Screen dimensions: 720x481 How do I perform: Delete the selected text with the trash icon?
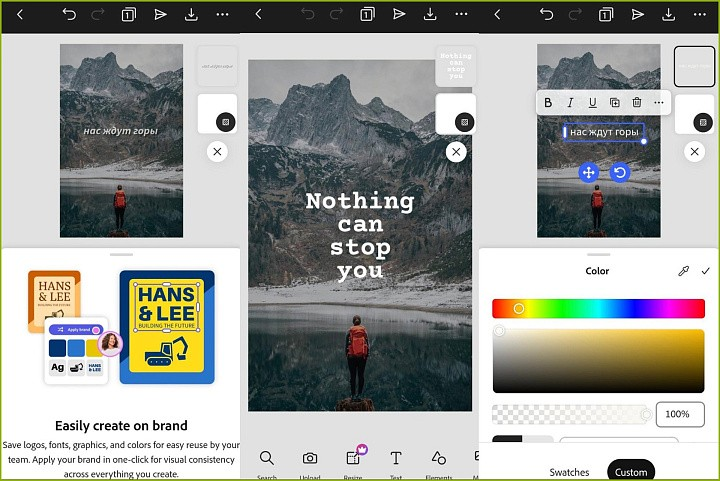pos(636,102)
